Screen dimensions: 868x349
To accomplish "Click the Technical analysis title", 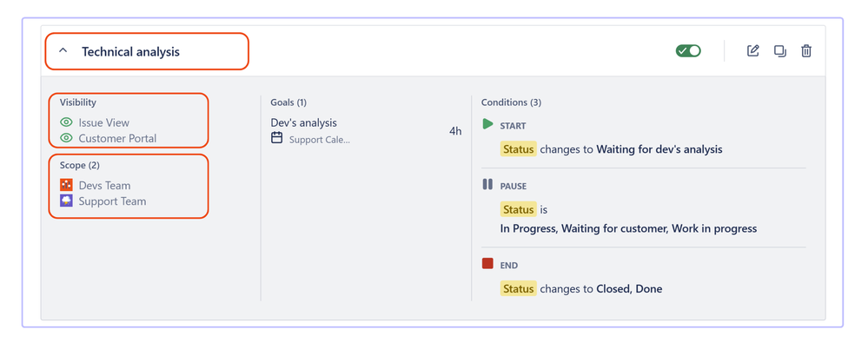I will point(130,52).
